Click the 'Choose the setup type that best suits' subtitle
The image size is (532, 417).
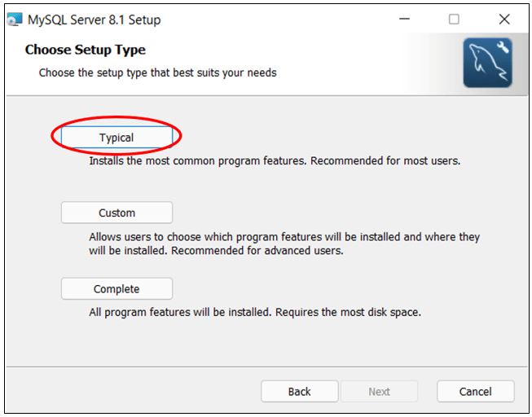(157, 72)
